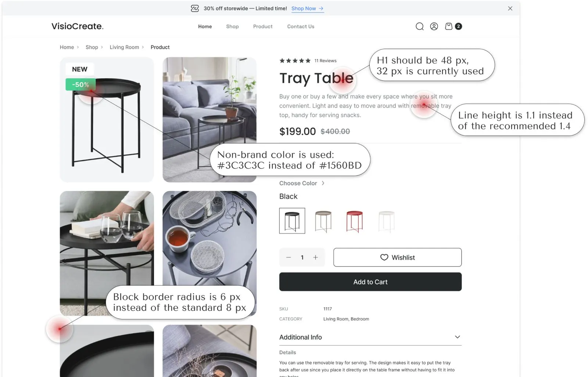
Task: Open the search icon in header
Action: click(419, 26)
